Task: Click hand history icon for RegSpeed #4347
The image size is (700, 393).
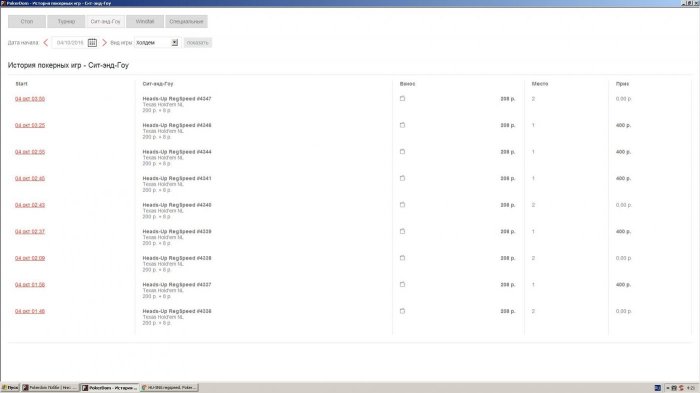Action: coord(402,98)
